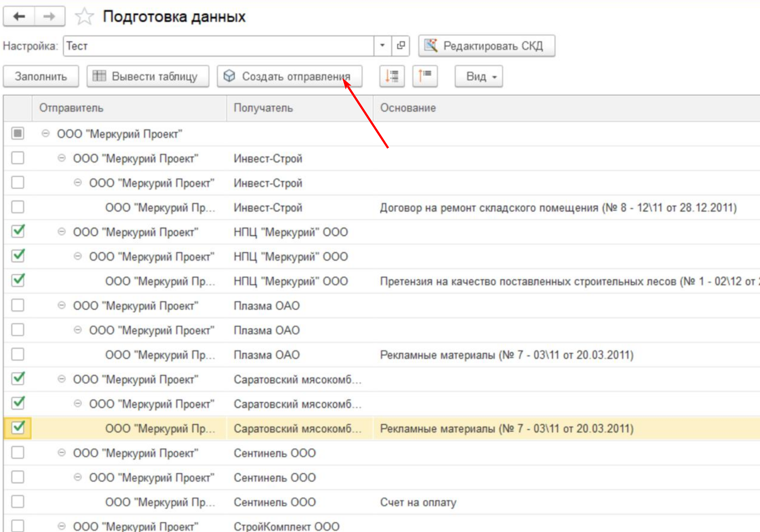Click Создать отправления button
The height and width of the screenshot is (532, 760).
[289, 76]
